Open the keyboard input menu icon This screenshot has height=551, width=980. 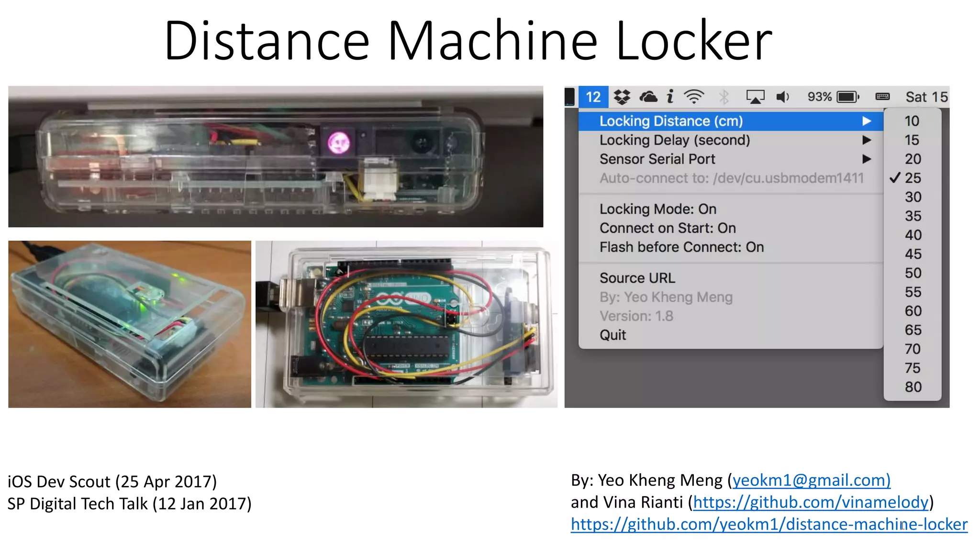tap(882, 97)
